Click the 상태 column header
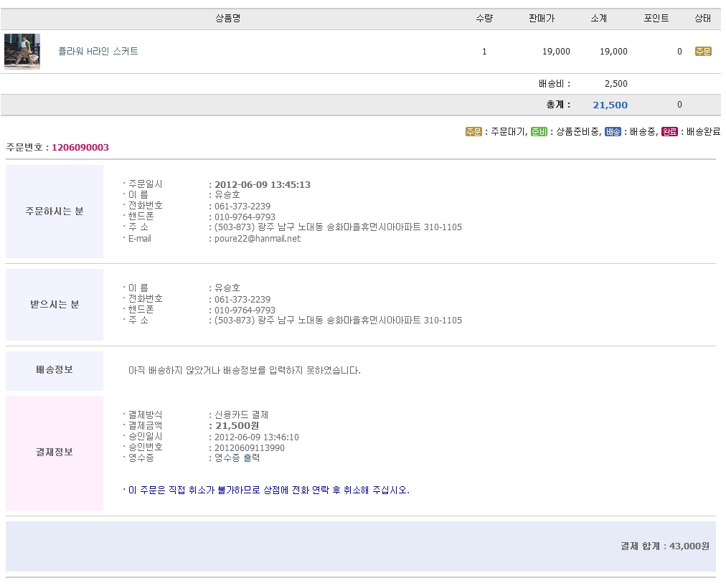 pos(702,19)
